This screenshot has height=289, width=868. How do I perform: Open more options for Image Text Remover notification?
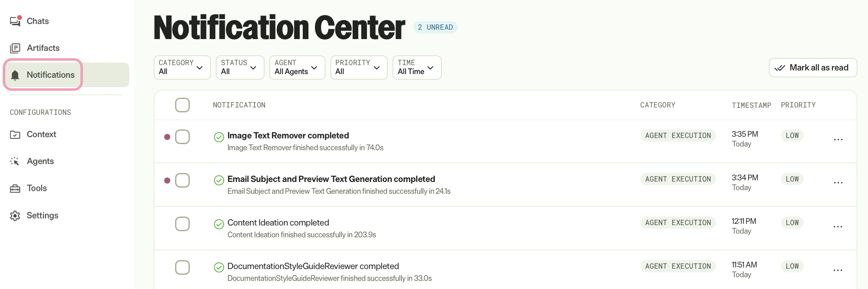pyautogui.click(x=838, y=140)
